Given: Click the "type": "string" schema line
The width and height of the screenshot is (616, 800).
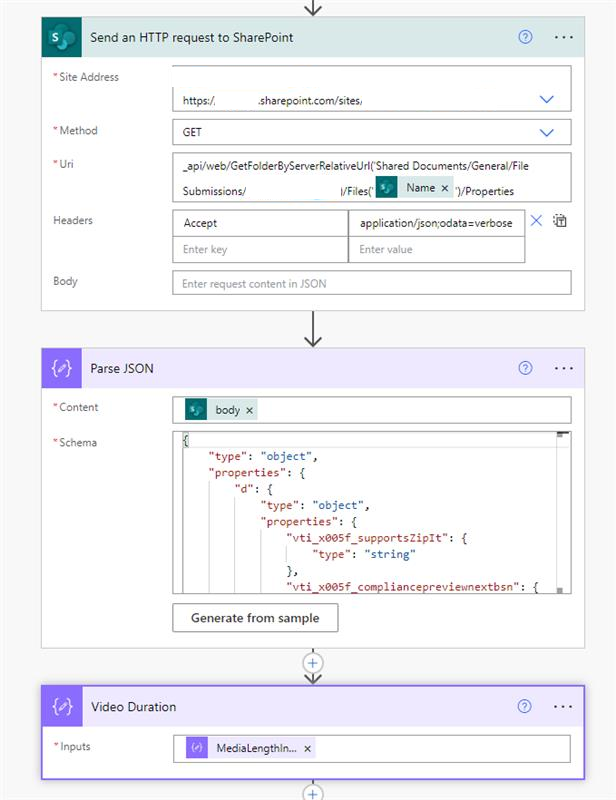Looking at the screenshot, I should [x=364, y=554].
